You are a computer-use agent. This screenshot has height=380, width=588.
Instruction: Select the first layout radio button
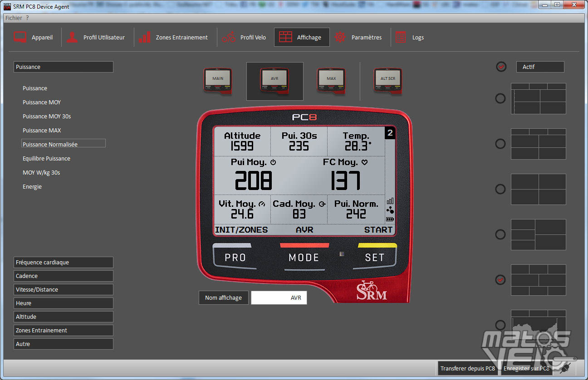point(500,98)
